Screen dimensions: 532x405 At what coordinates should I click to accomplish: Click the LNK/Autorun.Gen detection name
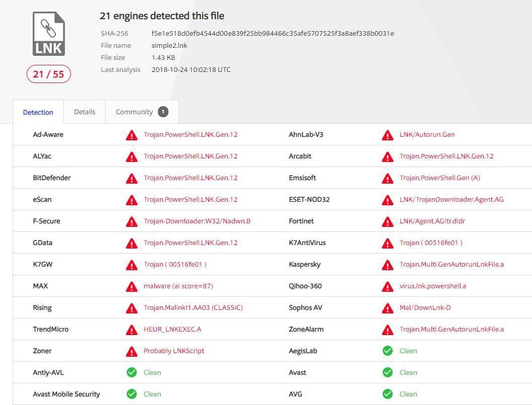[x=427, y=134]
